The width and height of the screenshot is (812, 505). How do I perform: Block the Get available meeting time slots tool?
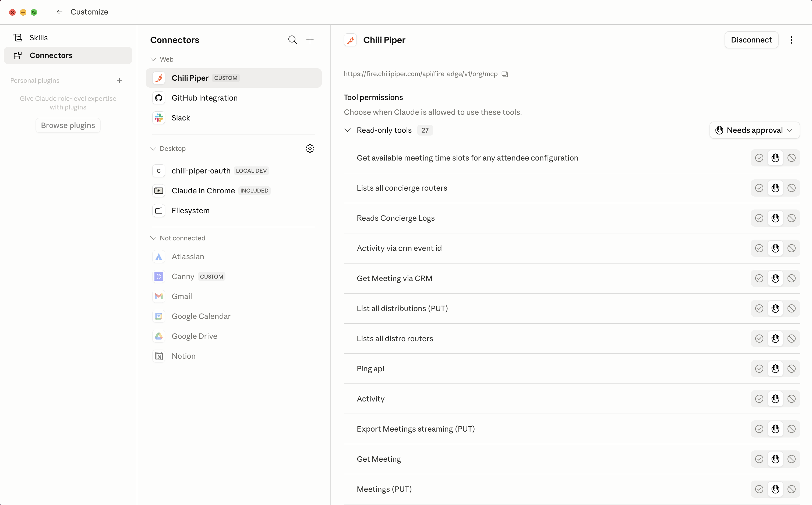(791, 158)
